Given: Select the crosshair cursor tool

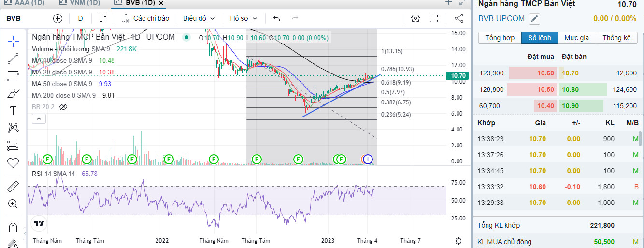Looking at the screenshot, I should pos(13,41).
